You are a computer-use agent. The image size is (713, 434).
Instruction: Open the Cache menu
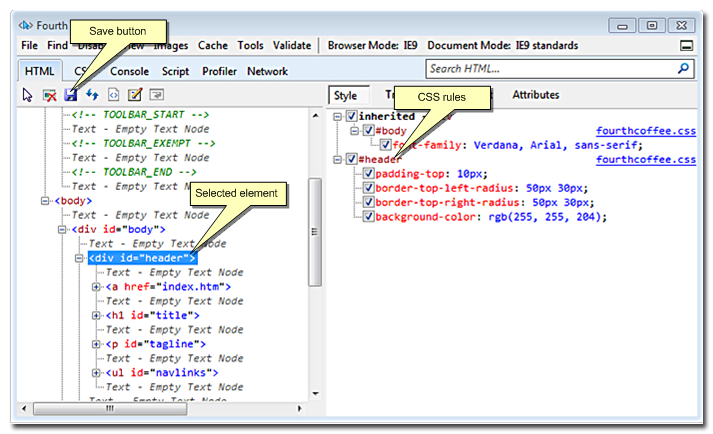[x=213, y=45]
